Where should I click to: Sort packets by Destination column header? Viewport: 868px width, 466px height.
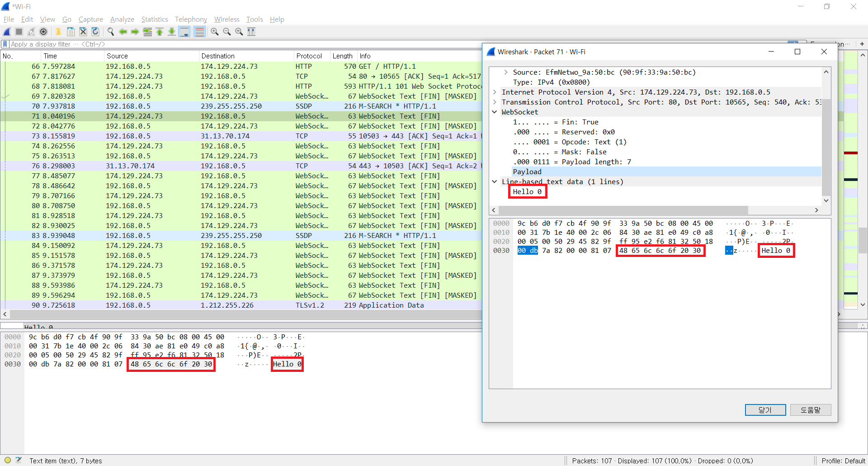click(x=246, y=56)
